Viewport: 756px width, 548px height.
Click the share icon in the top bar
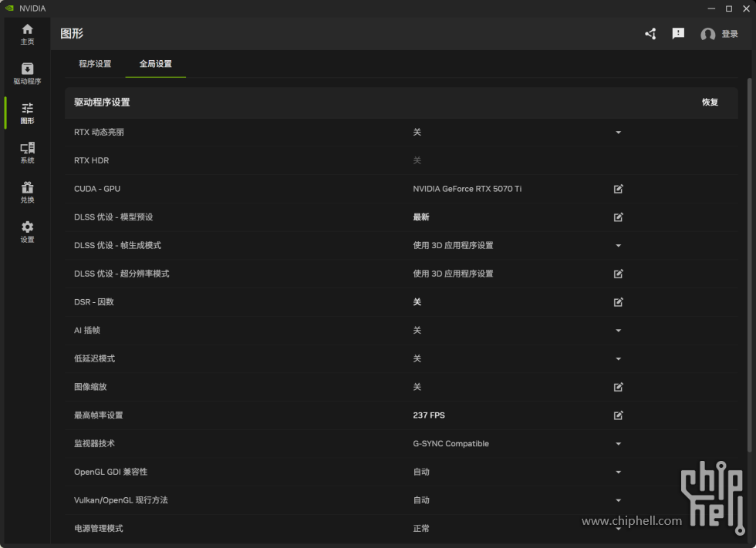650,34
